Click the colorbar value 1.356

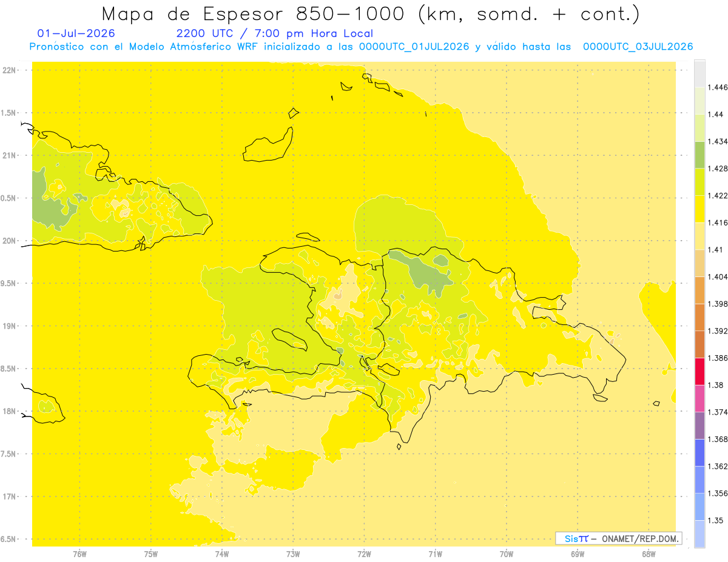719,493
